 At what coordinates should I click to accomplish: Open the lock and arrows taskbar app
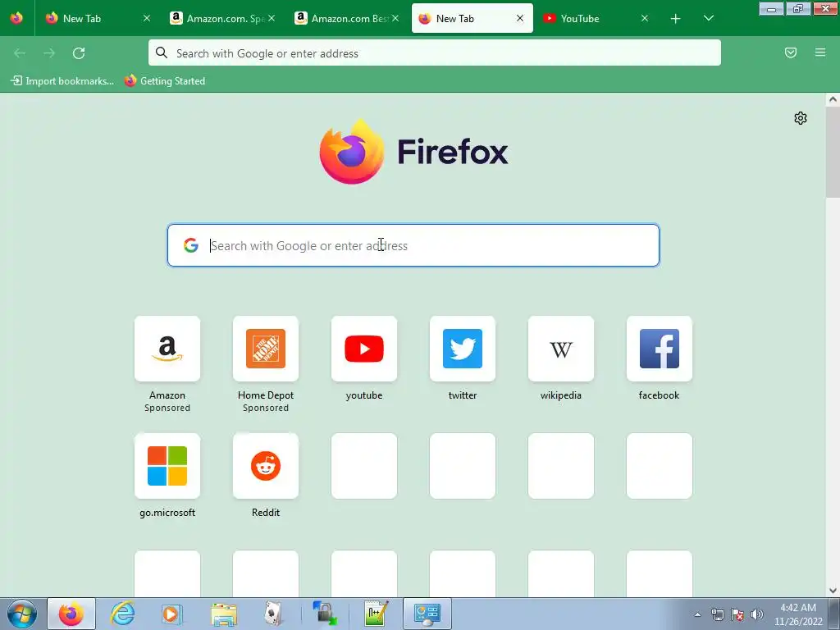pyautogui.click(x=325, y=614)
